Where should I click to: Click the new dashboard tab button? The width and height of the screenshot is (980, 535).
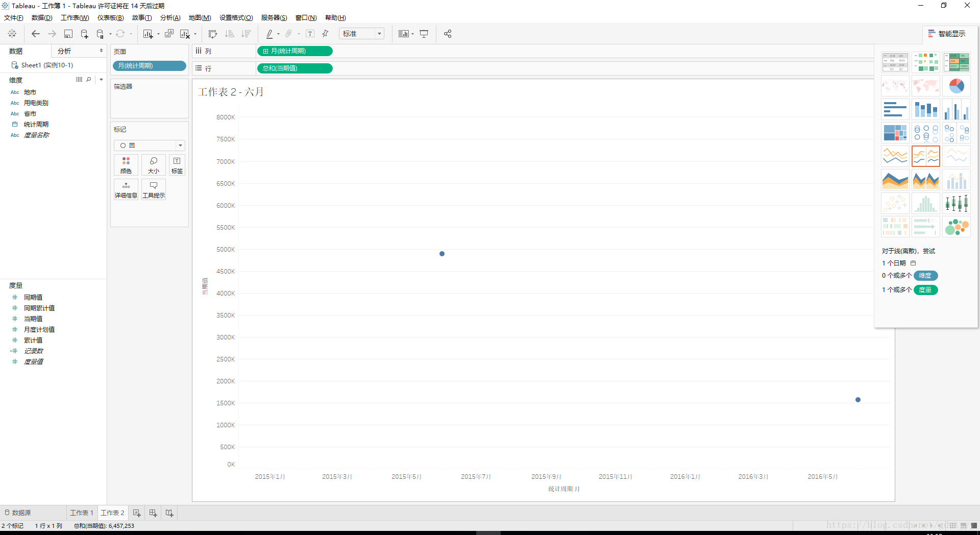click(x=153, y=513)
